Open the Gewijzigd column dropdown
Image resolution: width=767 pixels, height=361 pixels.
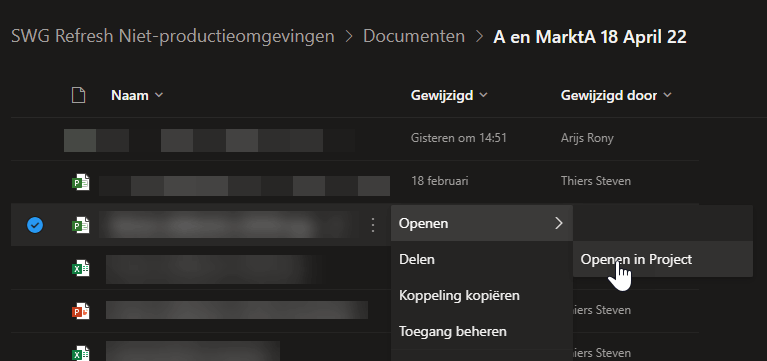click(483, 95)
